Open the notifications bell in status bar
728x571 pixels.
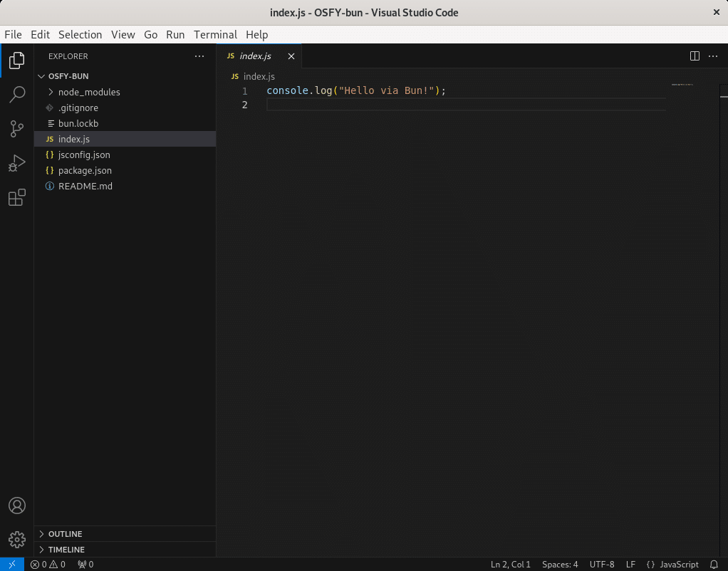(714, 565)
